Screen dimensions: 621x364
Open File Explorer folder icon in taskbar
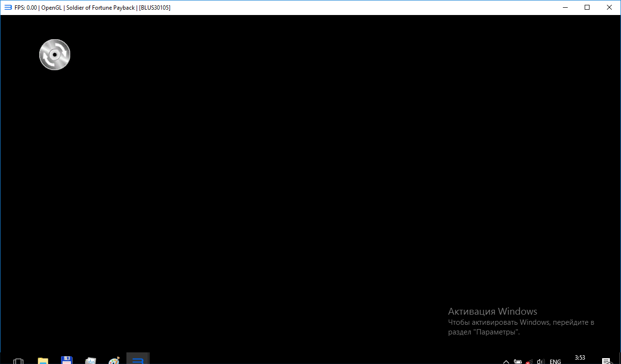point(43,361)
